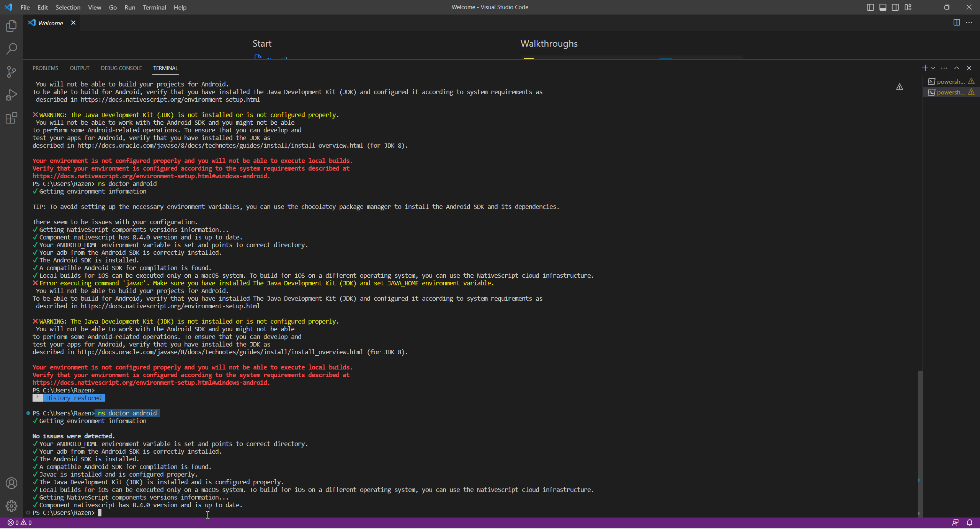Image resolution: width=980 pixels, height=529 pixels.
Task: Open the launch profile dropdown next to plus
Action: pyautogui.click(x=933, y=68)
